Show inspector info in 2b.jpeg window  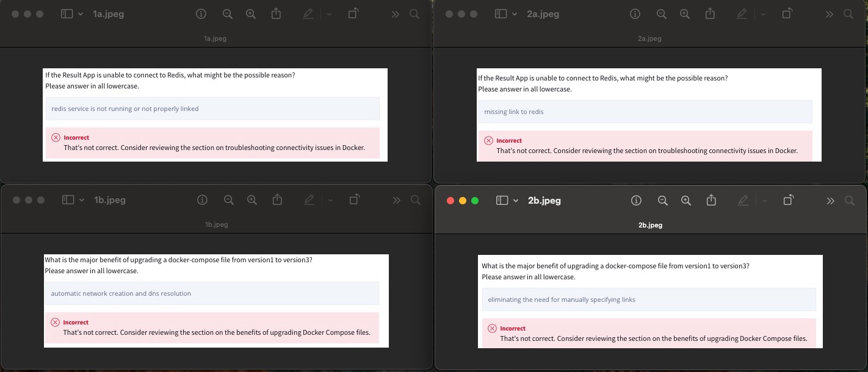tap(637, 201)
